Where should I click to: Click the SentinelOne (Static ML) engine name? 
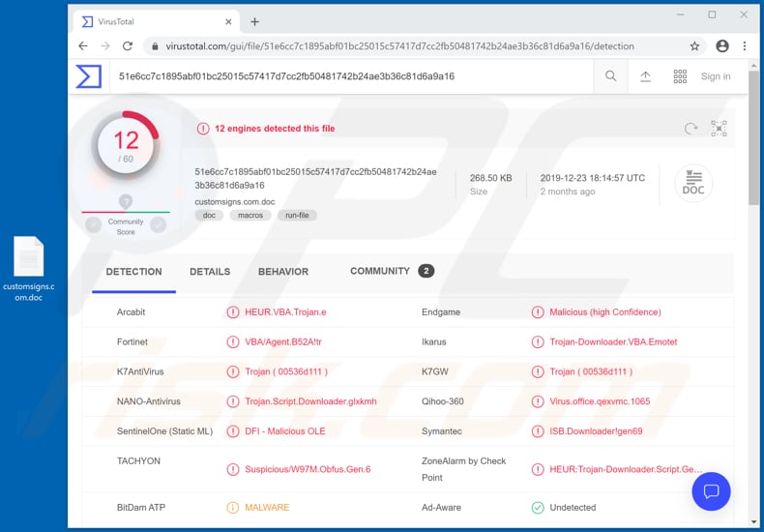pos(164,430)
